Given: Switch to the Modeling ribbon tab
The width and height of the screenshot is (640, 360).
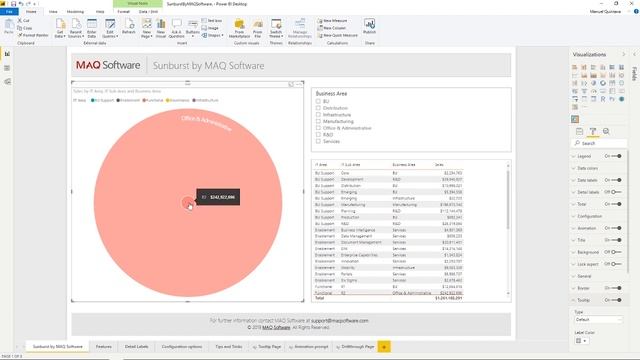Looking at the screenshot, I should 75,11.
